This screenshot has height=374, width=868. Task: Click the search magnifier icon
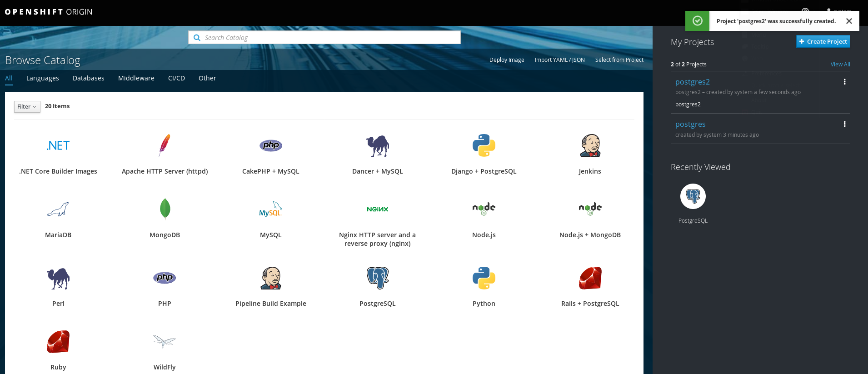click(x=197, y=38)
